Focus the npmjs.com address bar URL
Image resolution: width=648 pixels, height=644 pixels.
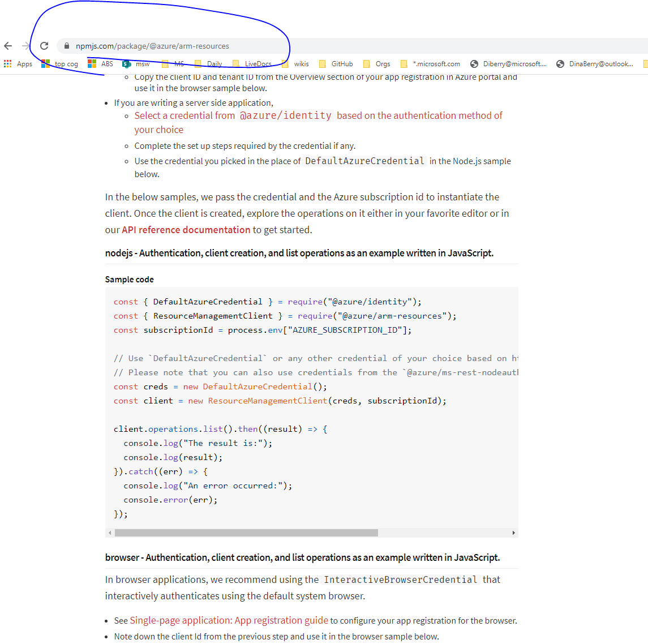(x=152, y=46)
